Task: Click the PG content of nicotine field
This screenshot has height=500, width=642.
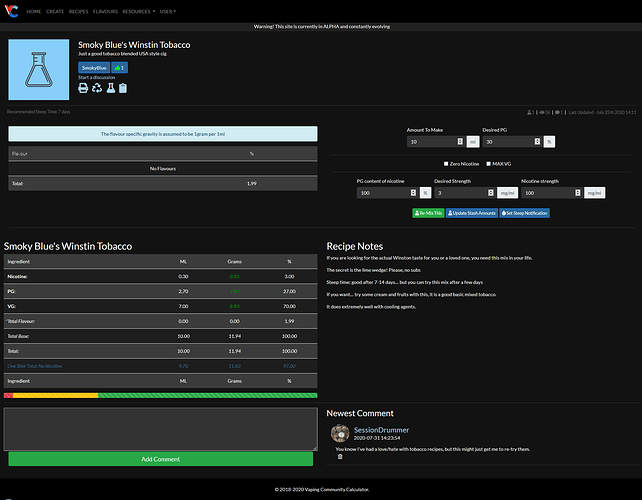Action: click(387, 193)
